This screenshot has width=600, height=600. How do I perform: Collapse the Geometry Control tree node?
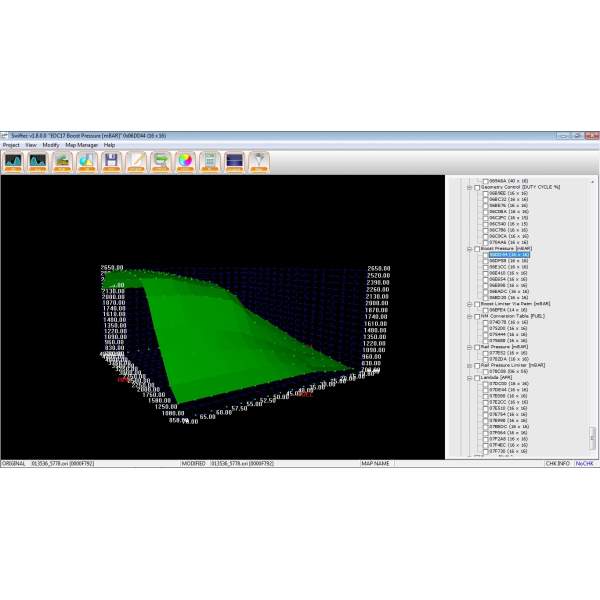[x=470, y=188]
